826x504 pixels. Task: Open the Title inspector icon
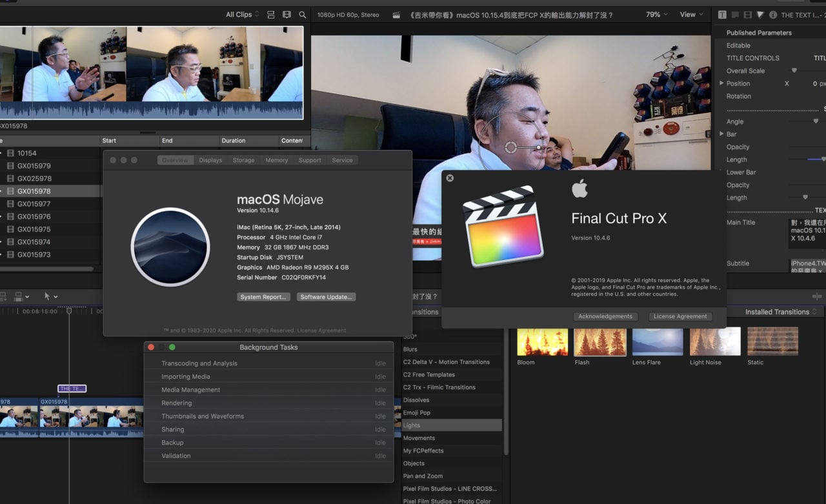(x=722, y=15)
